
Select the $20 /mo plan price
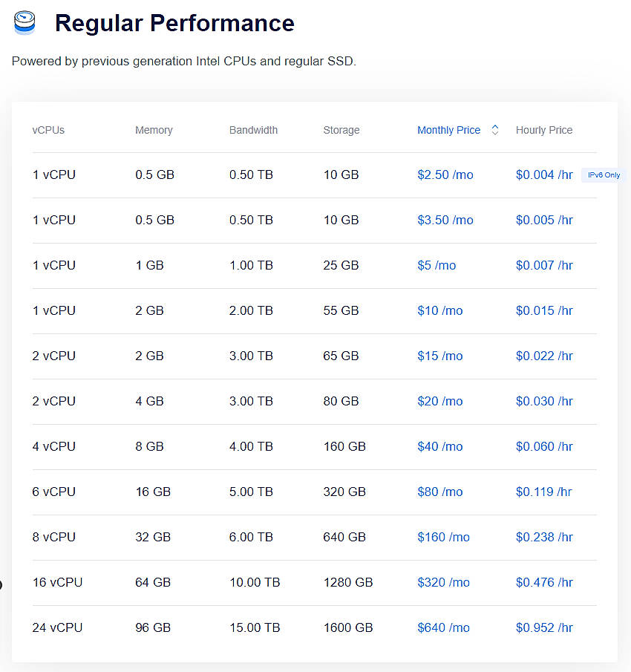pyautogui.click(x=440, y=401)
